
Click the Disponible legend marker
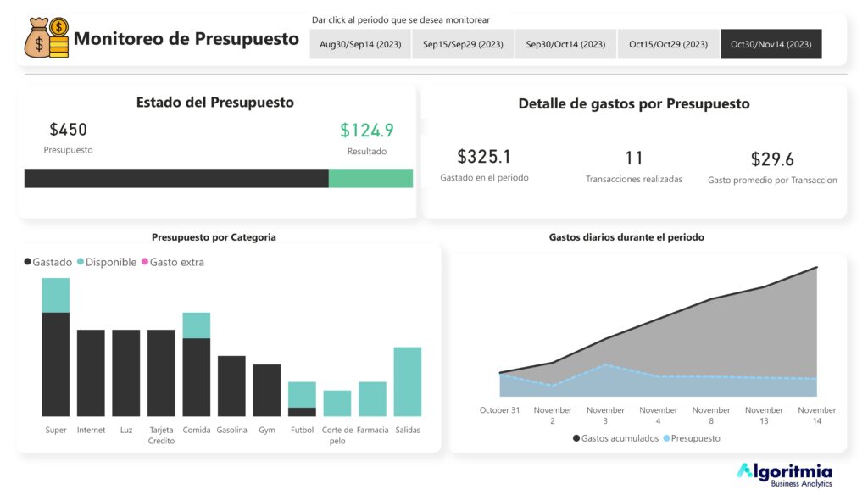click(81, 263)
